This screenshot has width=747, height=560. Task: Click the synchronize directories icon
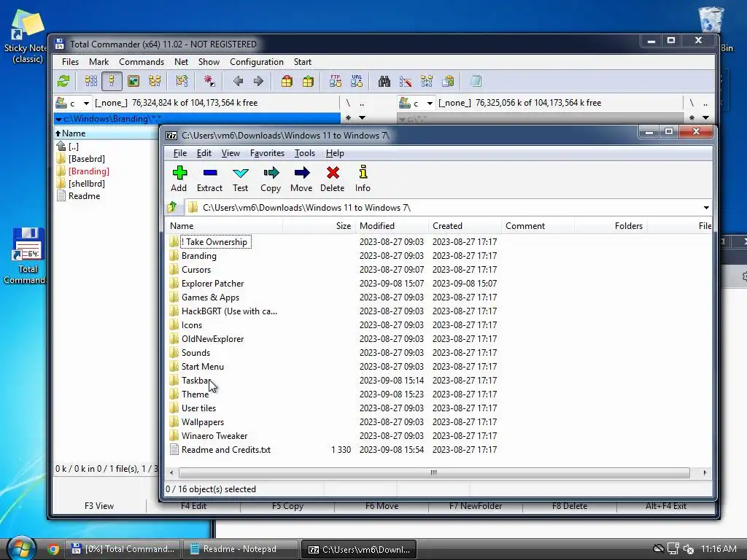tap(426, 81)
